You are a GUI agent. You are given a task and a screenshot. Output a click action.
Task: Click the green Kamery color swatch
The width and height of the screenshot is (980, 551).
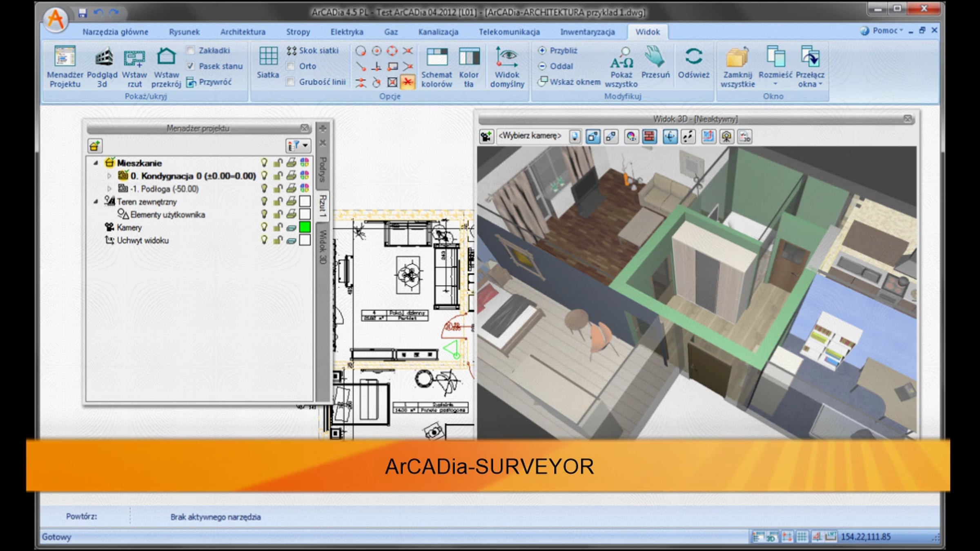coord(305,227)
